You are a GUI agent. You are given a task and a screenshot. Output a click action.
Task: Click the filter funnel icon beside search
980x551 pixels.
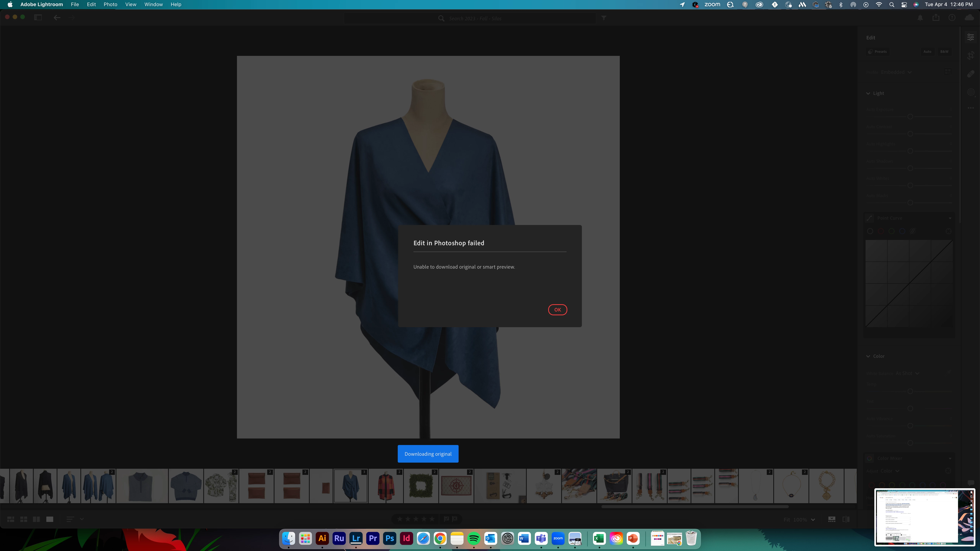604,18
